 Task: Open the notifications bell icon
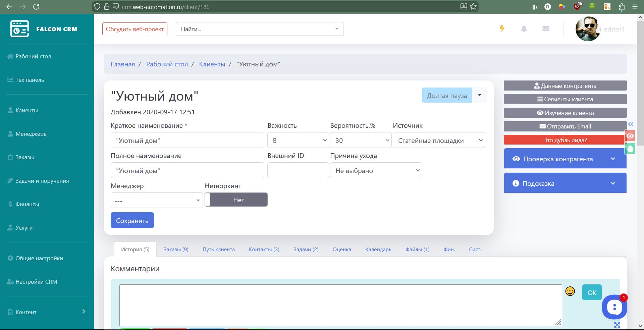click(524, 29)
